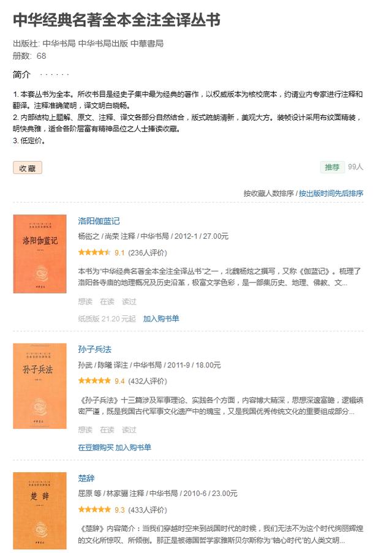Screen dimensions: 392x553
Task: Click the 孙子兵法 book cover
Action: click(x=40, y=386)
